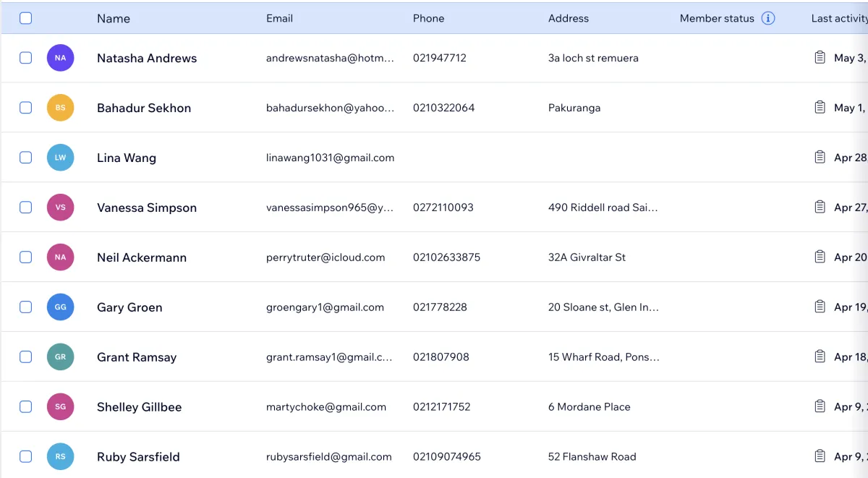Tick the checkbox next to Shelley Gillbee

25,407
